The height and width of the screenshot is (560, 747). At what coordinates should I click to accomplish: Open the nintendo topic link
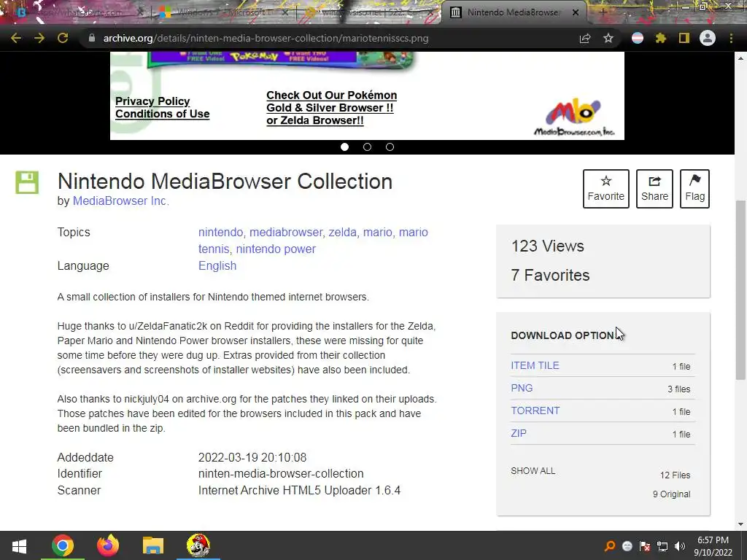[220, 233]
